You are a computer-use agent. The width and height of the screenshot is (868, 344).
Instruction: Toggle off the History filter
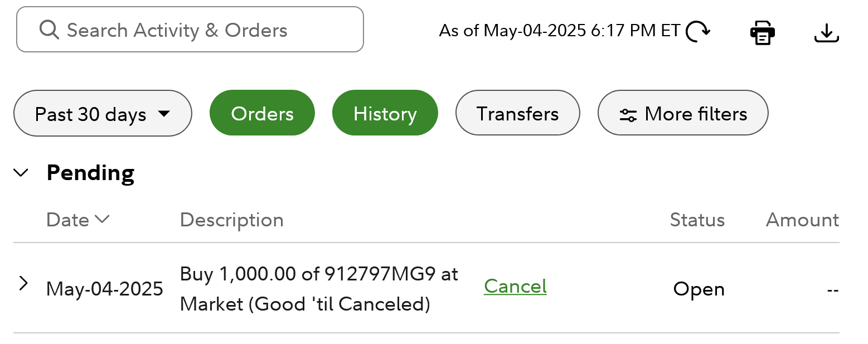coord(385,113)
